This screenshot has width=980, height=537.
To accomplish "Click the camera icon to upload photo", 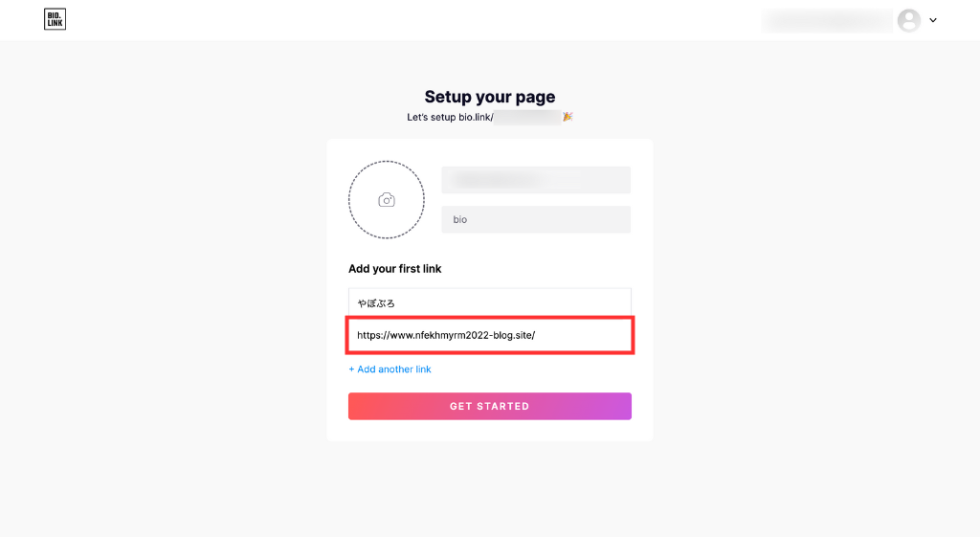I will (x=387, y=200).
